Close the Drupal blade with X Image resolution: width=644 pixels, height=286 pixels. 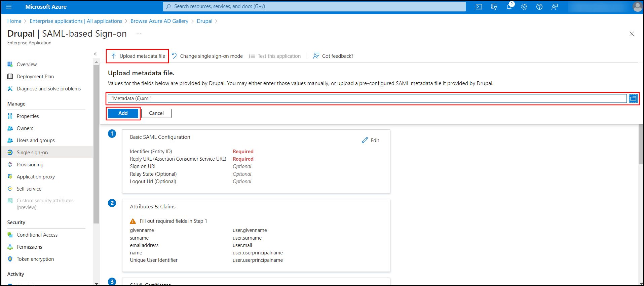tap(632, 34)
